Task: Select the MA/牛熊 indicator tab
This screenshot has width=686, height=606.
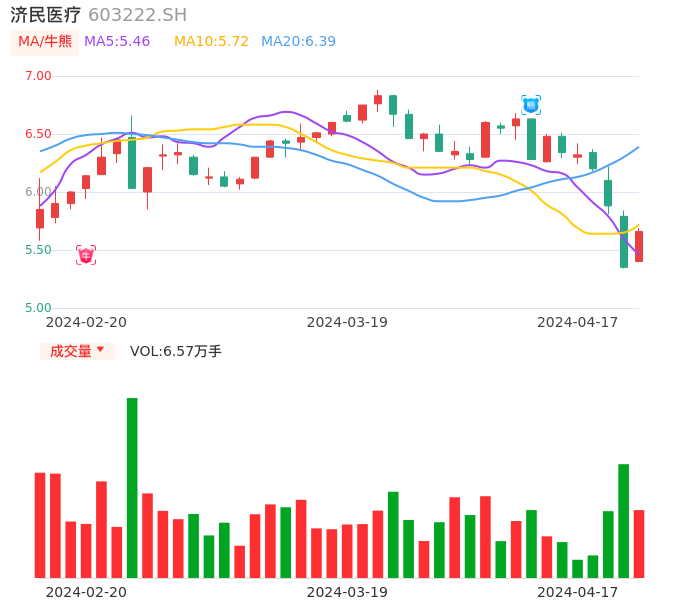Action: click(x=44, y=41)
